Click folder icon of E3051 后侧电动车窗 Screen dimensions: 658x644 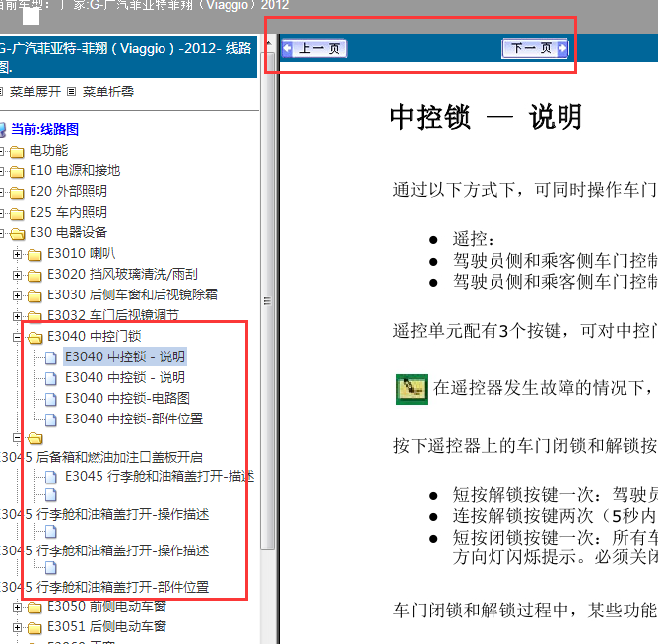(34, 627)
